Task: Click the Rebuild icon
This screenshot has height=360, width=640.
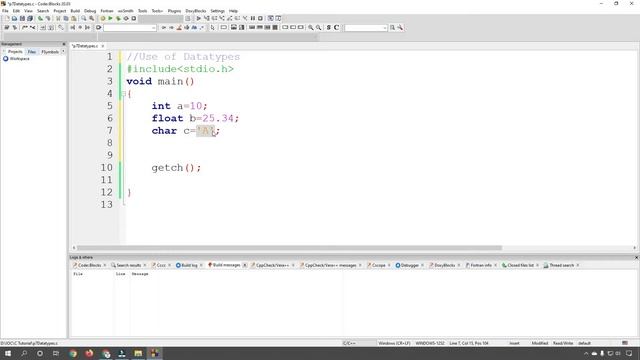Action: pos(126,18)
